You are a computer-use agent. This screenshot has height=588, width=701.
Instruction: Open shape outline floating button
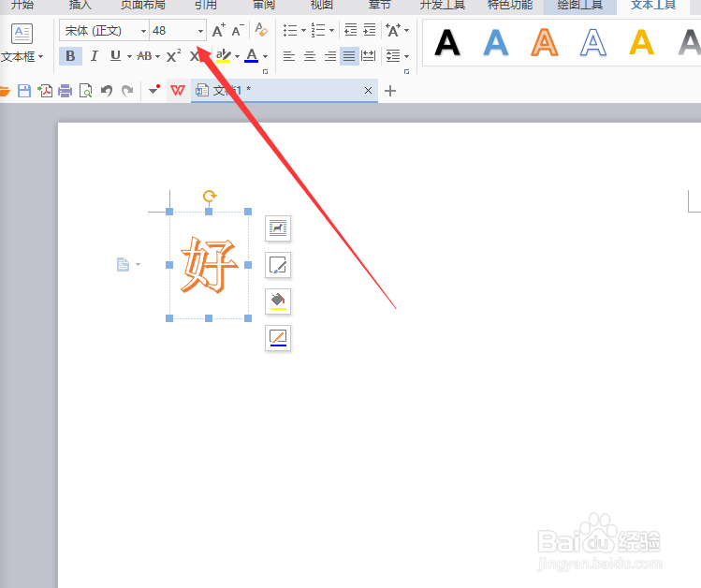278,338
